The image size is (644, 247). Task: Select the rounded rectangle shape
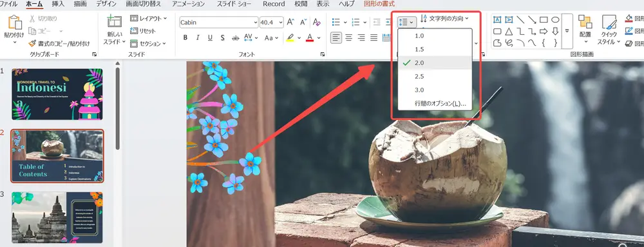497,31
